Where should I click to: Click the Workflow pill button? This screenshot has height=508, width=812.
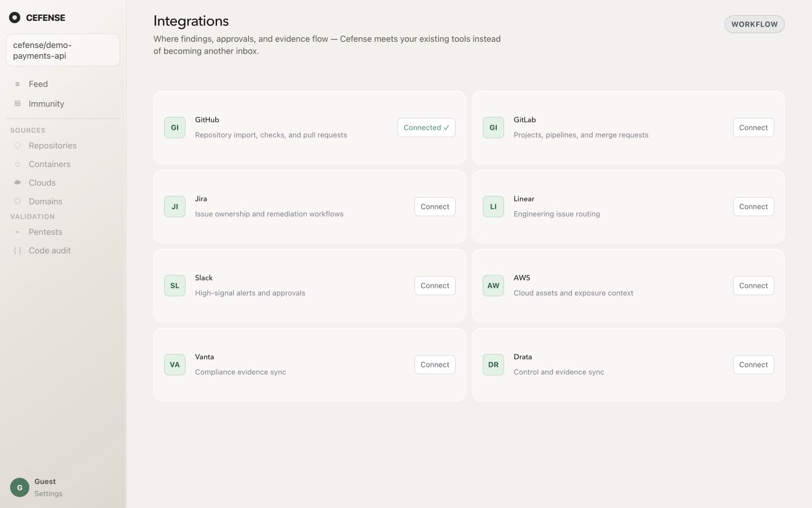click(754, 24)
